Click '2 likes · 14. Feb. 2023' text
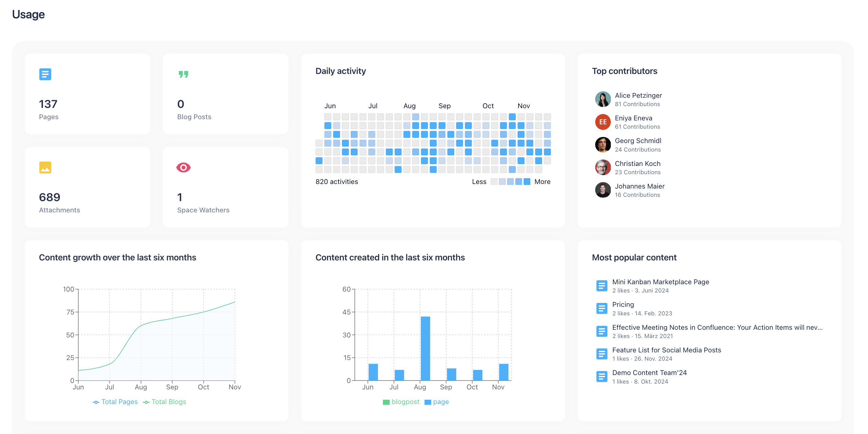868x434 pixels. coord(642,313)
